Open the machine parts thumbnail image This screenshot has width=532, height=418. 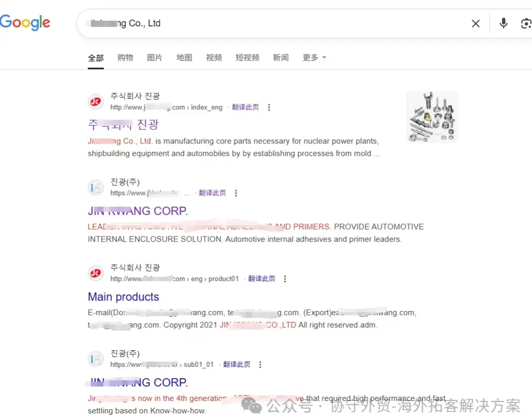coord(432,117)
